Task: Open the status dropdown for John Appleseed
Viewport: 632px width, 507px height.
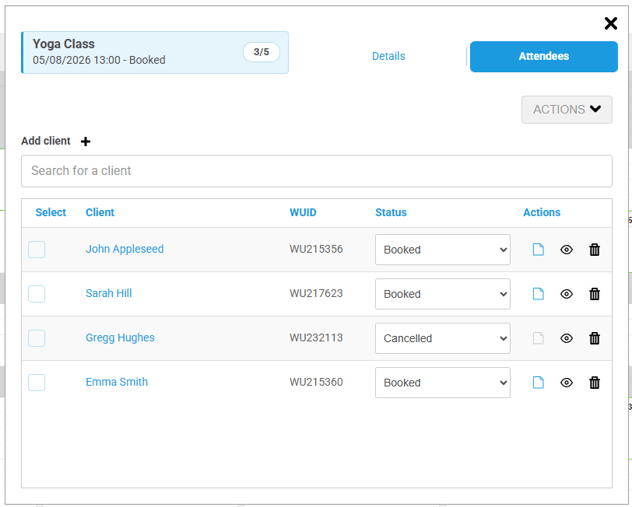Action: (443, 249)
